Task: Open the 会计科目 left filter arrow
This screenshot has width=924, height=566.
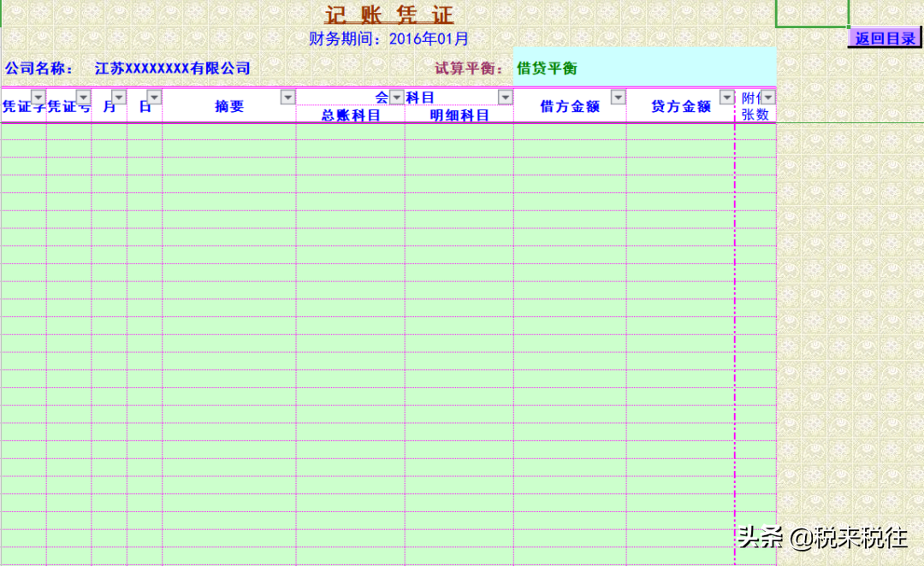Action: coord(395,97)
